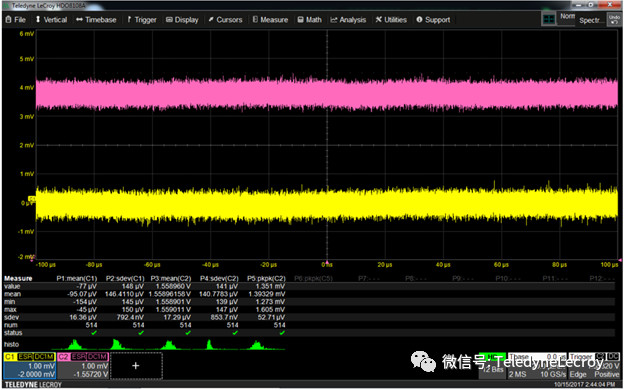Click the green status check under P1
The image size is (624, 390).
pos(94,333)
